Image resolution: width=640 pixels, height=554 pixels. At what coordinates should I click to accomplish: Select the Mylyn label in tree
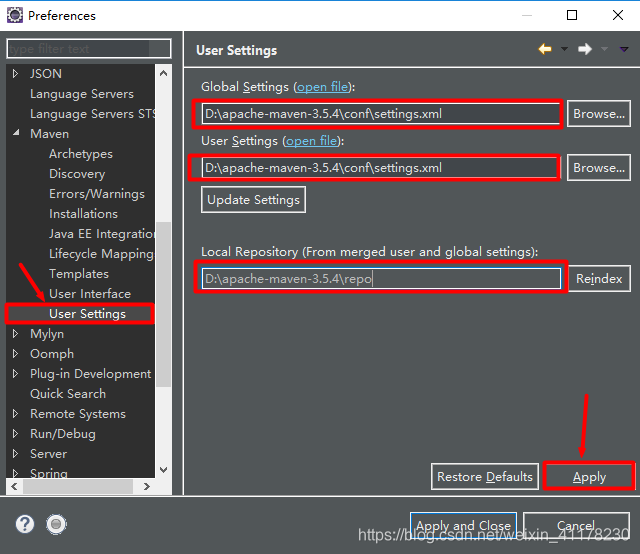point(47,334)
